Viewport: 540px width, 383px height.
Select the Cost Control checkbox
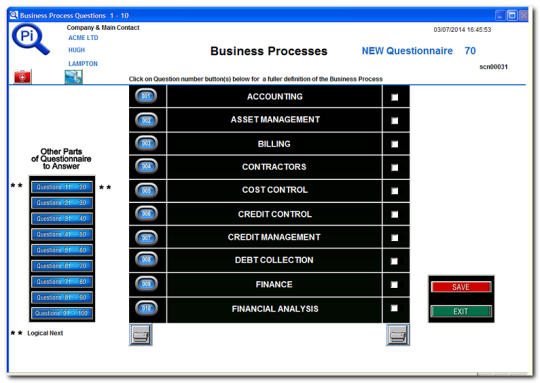pyautogui.click(x=395, y=191)
